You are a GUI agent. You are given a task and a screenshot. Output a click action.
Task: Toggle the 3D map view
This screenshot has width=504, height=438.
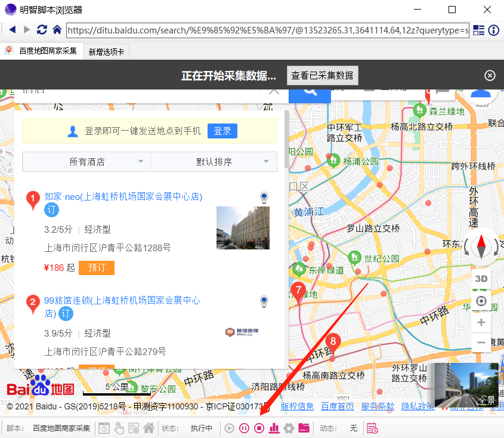(x=481, y=279)
